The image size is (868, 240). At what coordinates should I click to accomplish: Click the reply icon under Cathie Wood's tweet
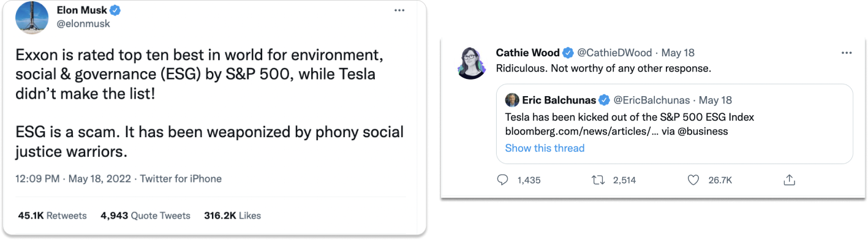(503, 180)
